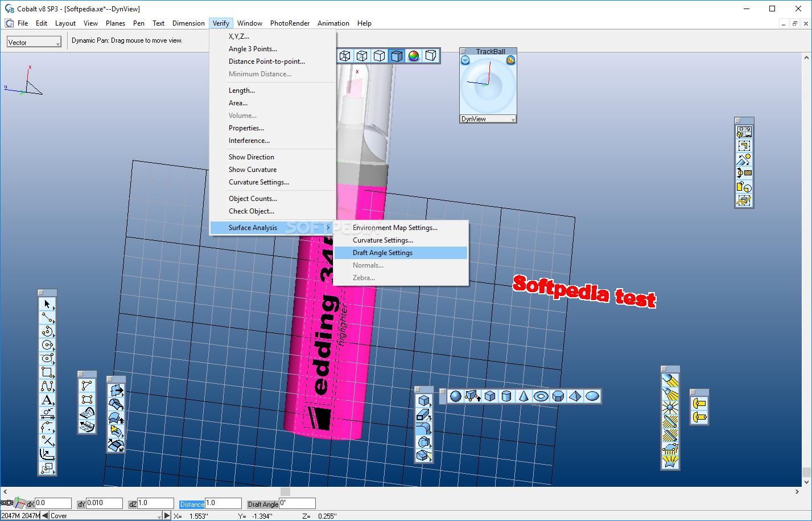Viewport: 812px width, 521px height.
Task: Open Draft Angle Settings in submenu
Action: [x=401, y=253]
